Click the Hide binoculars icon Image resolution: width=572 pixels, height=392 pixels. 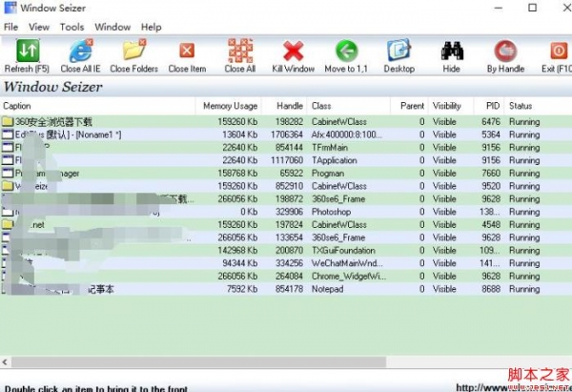[x=452, y=51]
